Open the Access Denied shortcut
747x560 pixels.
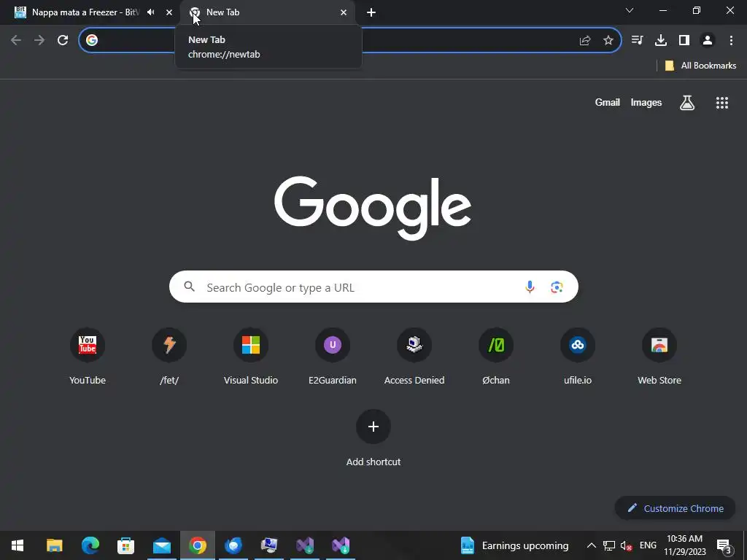point(414,356)
